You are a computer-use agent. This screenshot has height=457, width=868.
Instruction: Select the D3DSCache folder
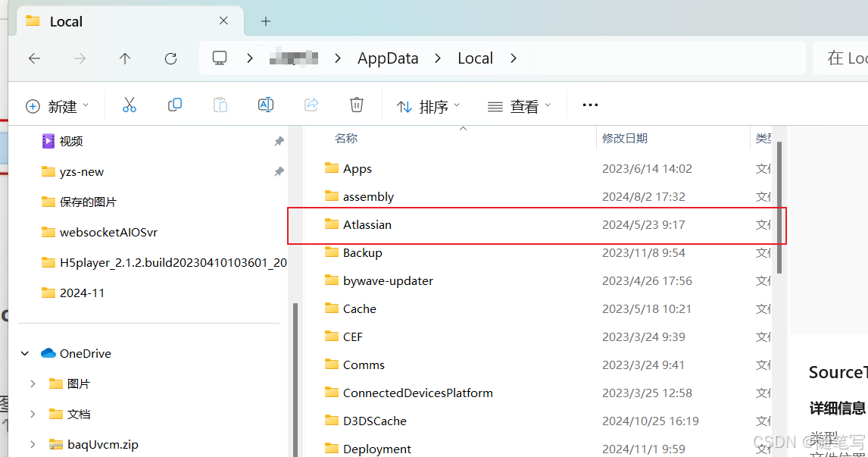pos(375,421)
